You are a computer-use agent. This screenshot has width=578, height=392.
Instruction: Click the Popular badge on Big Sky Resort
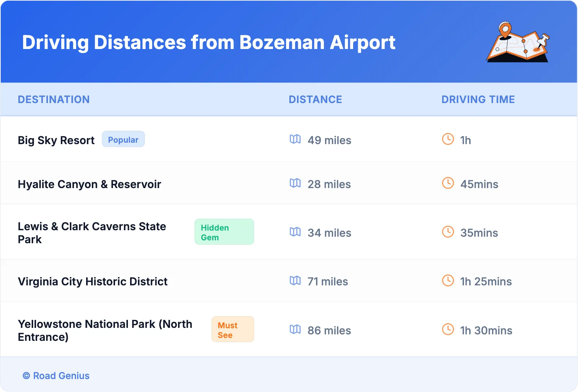pyautogui.click(x=123, y=139)
